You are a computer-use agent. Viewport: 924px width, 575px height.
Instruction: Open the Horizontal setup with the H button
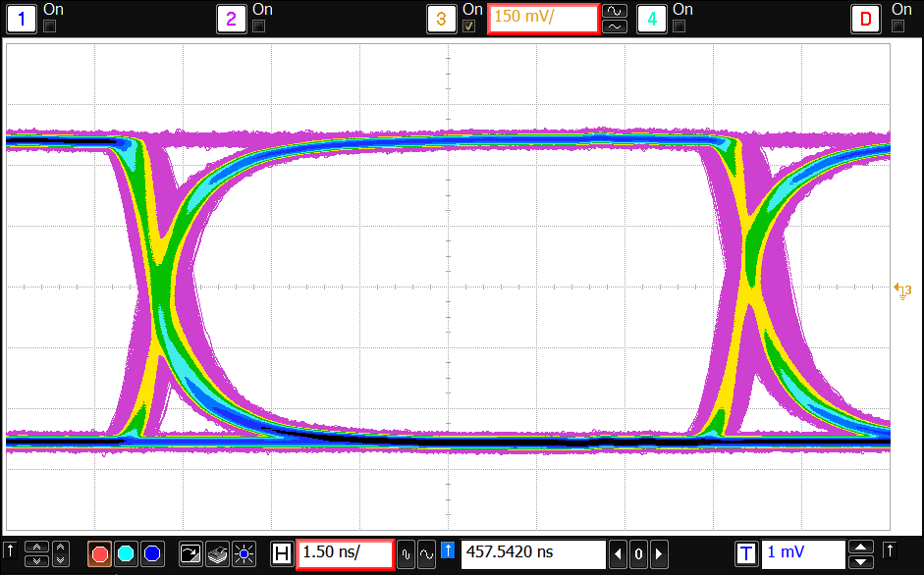click(x=281, y=553)
